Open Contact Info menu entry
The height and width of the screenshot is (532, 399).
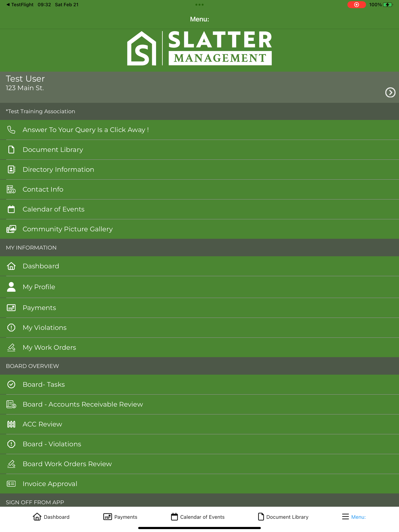199,189
